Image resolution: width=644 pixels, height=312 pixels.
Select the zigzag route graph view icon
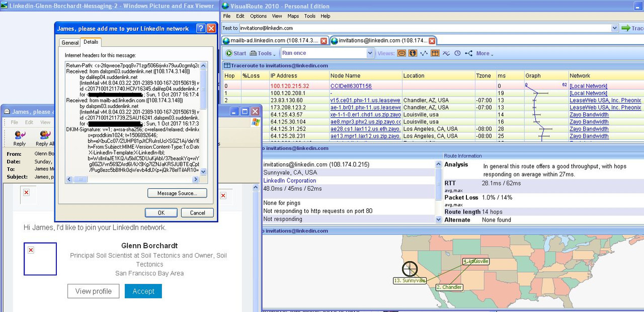coord(424,53)
